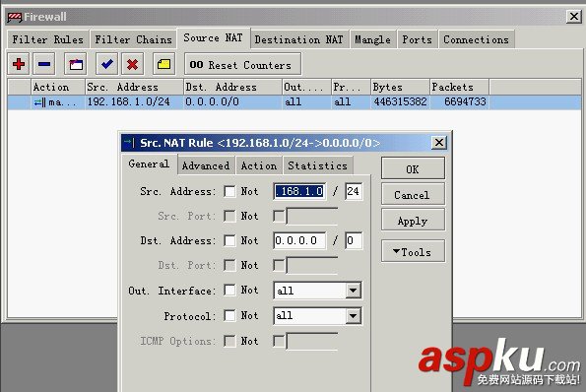Click the masquerade action icon in rule row

pyautogui.click(x=39, y=102)
